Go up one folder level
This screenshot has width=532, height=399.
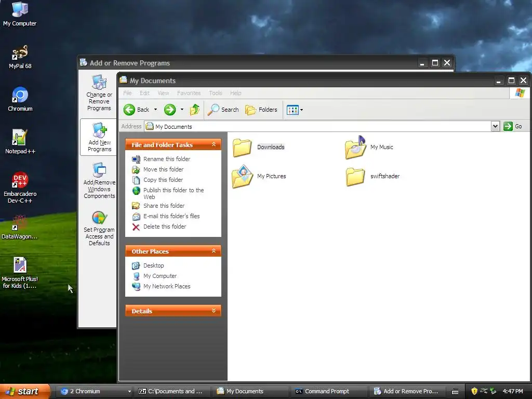[195, 110]
